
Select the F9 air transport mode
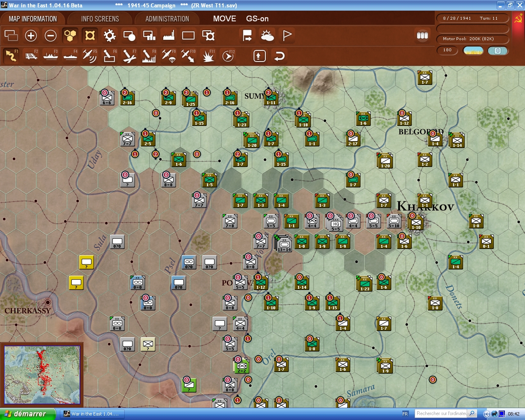(169, 56)
